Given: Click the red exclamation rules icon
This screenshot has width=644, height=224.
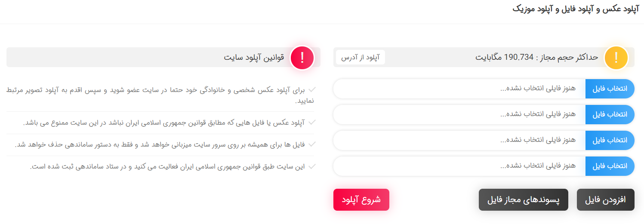Looking at the screenshot, I should tap(302, 57).
